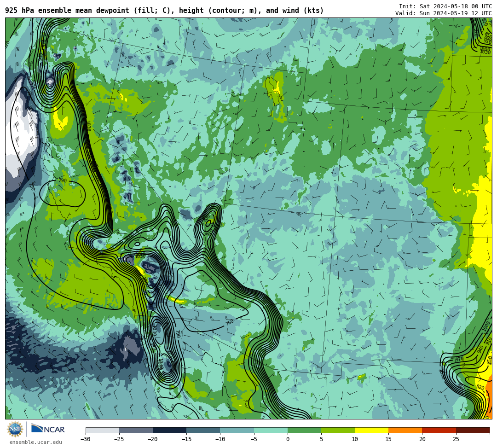Click the 0 colorbar tick label
The image size is (497, 448).
(x=288, y=439)
